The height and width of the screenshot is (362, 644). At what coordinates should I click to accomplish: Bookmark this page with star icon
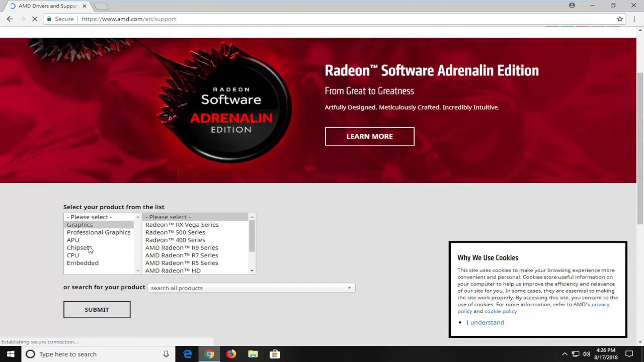coord(620,19)
